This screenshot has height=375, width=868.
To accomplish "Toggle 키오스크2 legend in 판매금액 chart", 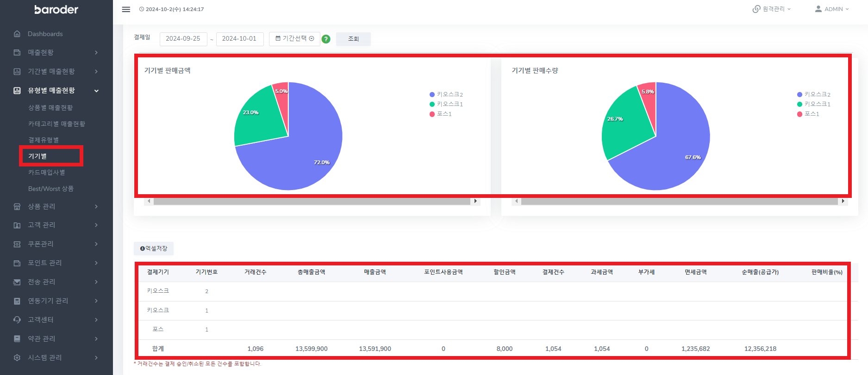I will point(446,94).
